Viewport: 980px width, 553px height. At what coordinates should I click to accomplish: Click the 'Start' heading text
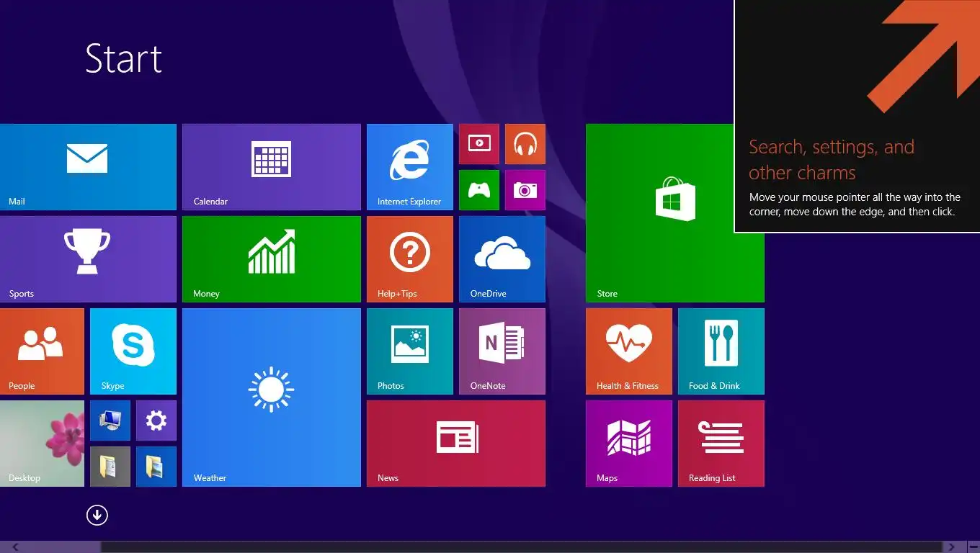click(123, 58)
